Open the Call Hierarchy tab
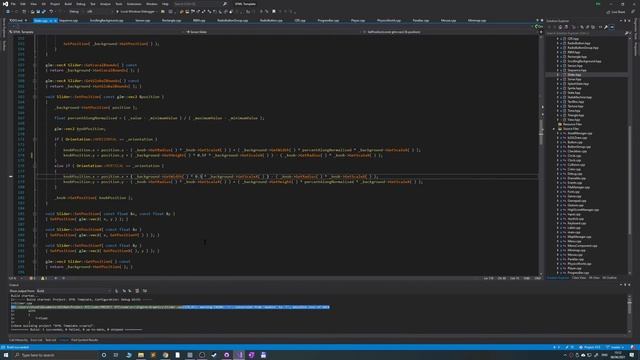The height and width of the screenshot is (360, 640). click(x=18, y=340)
